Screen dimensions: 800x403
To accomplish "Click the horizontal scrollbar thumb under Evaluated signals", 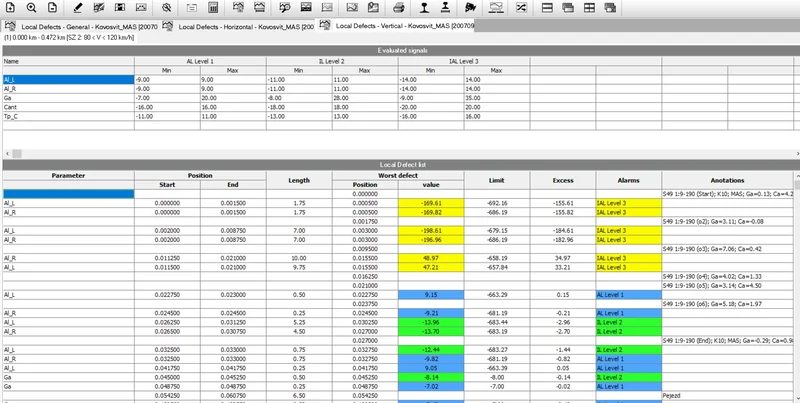I will pos(17,154).
